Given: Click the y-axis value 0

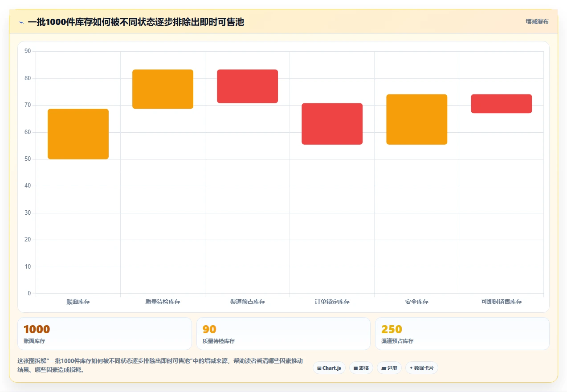Looking at the screenshot, I should pos(29,294).
